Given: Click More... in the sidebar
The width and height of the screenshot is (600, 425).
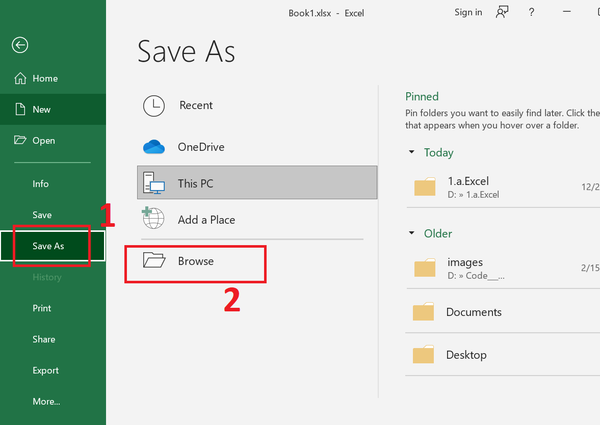Looking at the screenshot, I should (x=53, y=401).
